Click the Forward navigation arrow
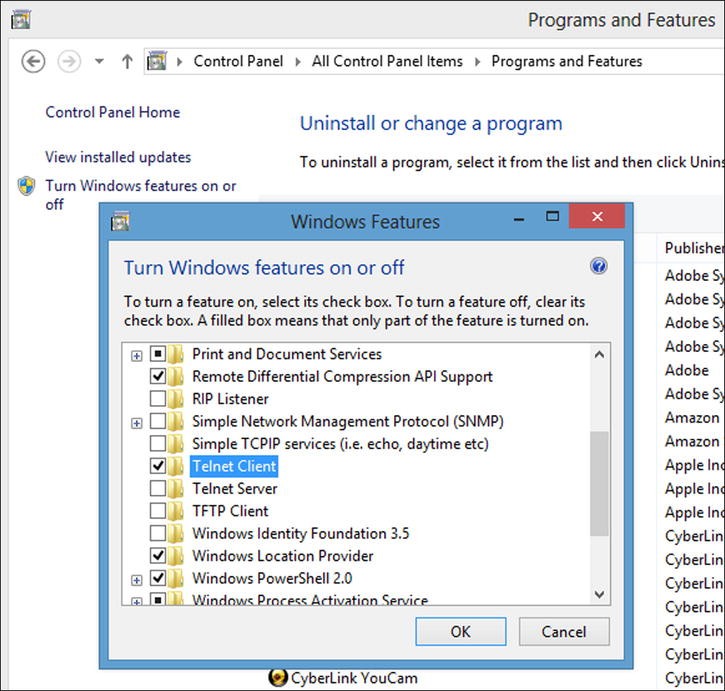This screenshot has height=691, width=725. point(69,61)
